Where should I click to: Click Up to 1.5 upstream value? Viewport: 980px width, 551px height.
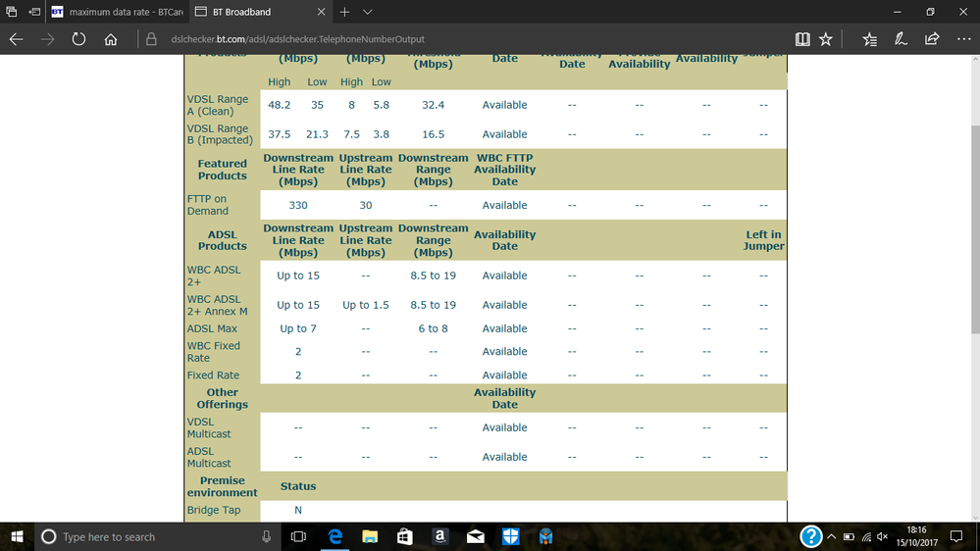click(366, 305)
